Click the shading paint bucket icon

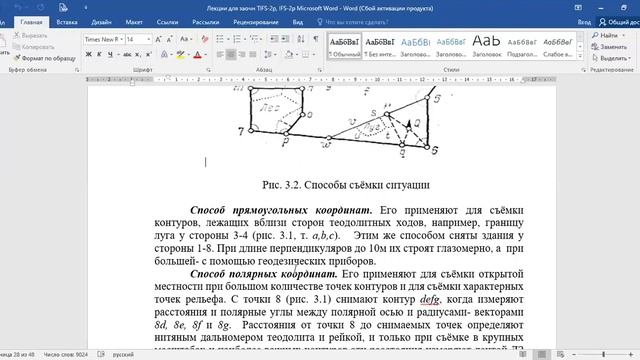[x=289, y=54]
